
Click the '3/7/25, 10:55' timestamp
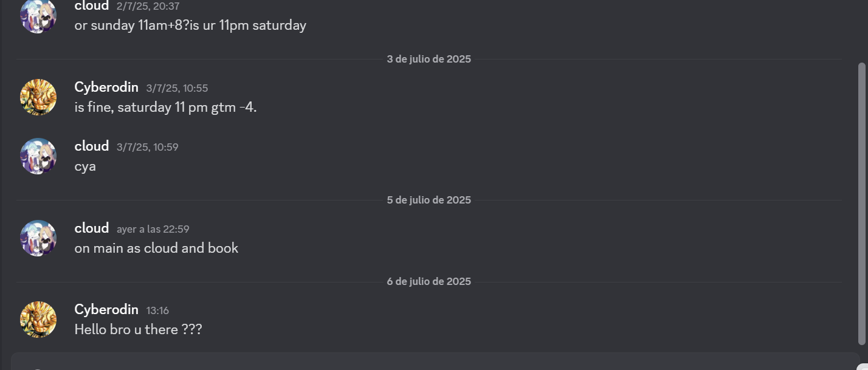(177, 88)
